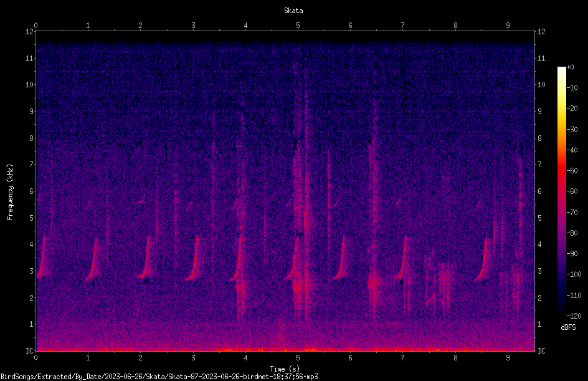Click '6' on the top time axis
588x381 pixels.
pyautogui.click(x=350, y=26)
